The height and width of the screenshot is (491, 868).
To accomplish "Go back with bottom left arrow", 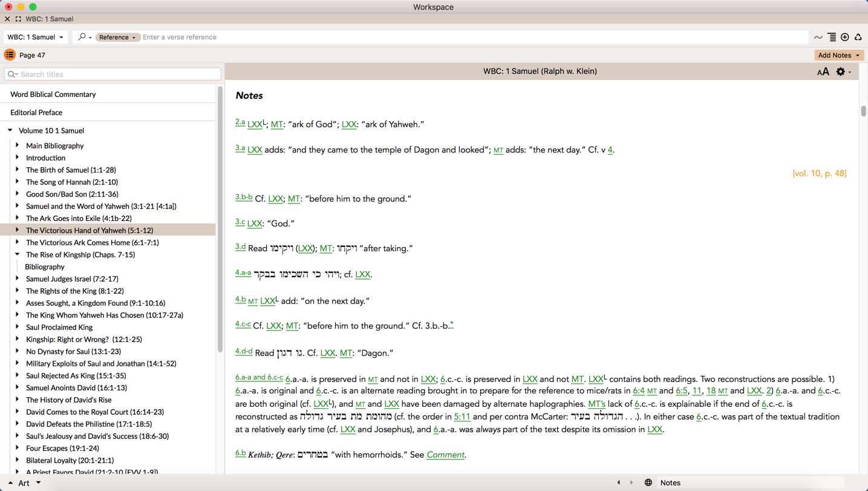I will (x=618, y=483).
